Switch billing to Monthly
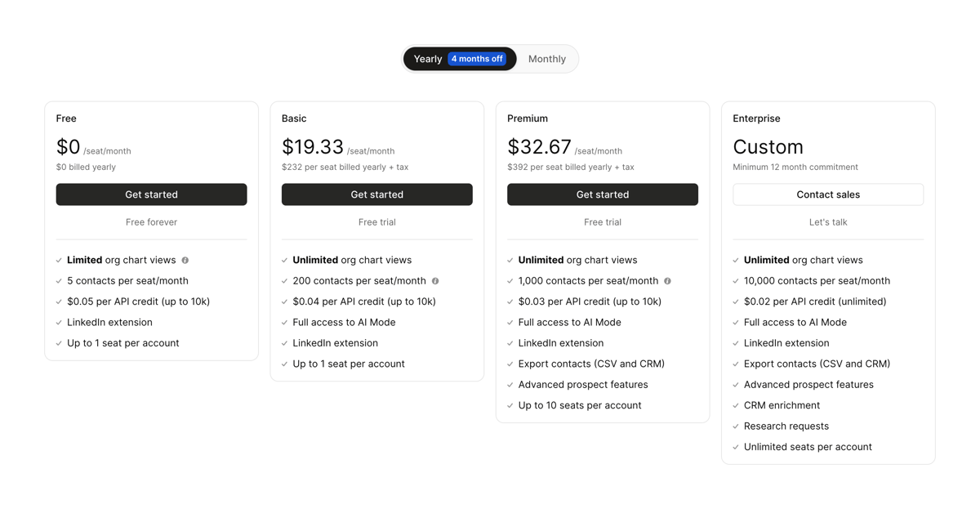This screenshot has height=509, width=980. (546, 58)
